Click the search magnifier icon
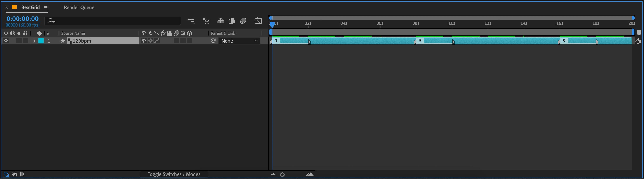Screen dimensions: 644x179 (x=51, y=21)
